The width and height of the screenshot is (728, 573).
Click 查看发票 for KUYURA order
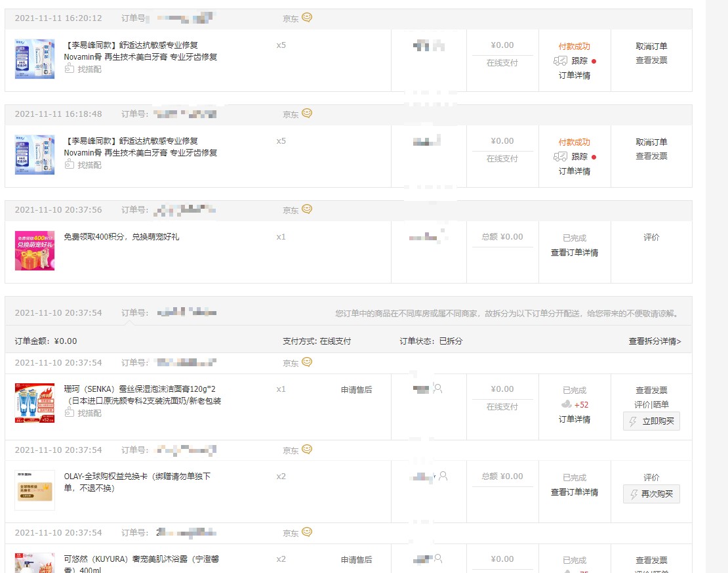pos(651,561)
